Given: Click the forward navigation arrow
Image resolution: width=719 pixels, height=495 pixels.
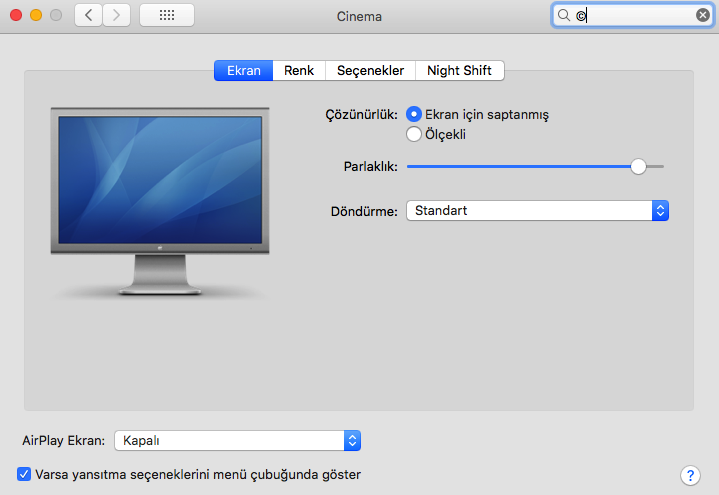Looking at the screenshot, I should point(116,16).
